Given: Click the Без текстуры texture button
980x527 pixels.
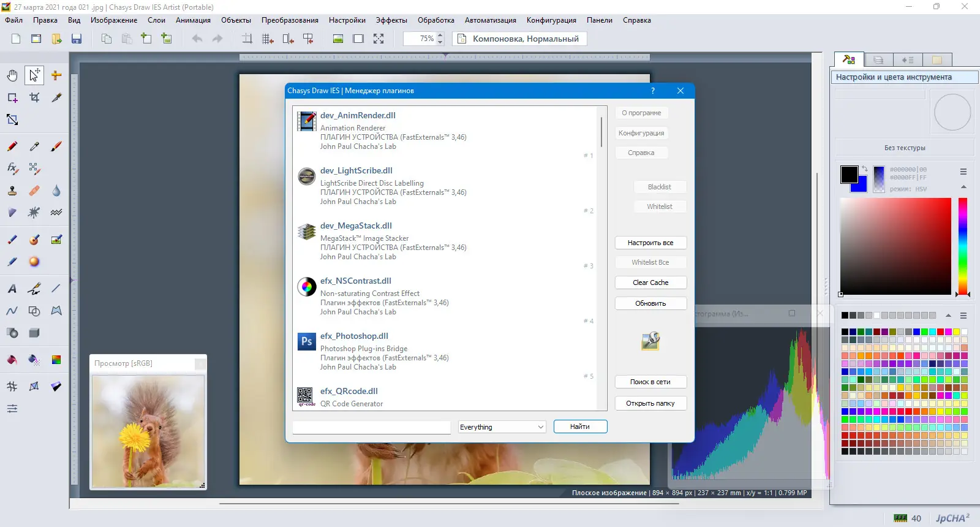Looking at the screenshot, I should click(x=905, y=148).
